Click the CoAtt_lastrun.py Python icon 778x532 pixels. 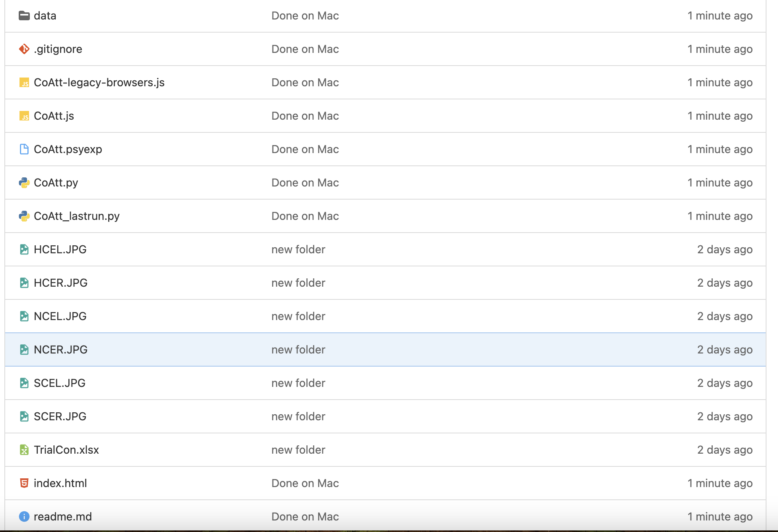24,216
